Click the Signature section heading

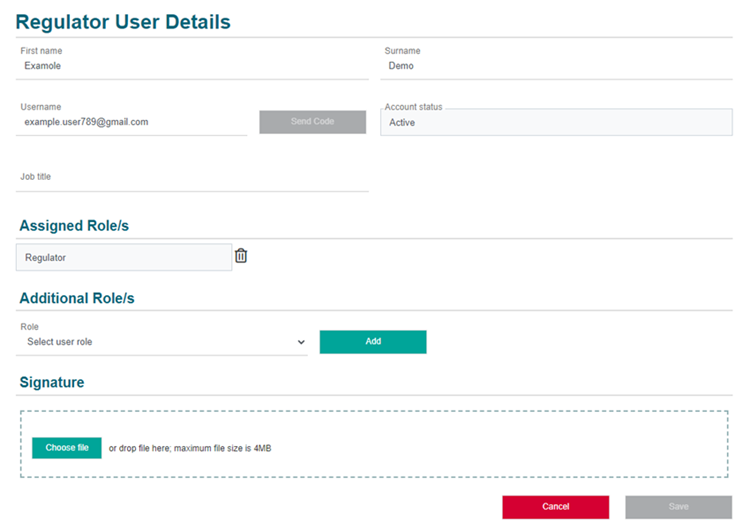pyautogui.click(x=52, y=382)
